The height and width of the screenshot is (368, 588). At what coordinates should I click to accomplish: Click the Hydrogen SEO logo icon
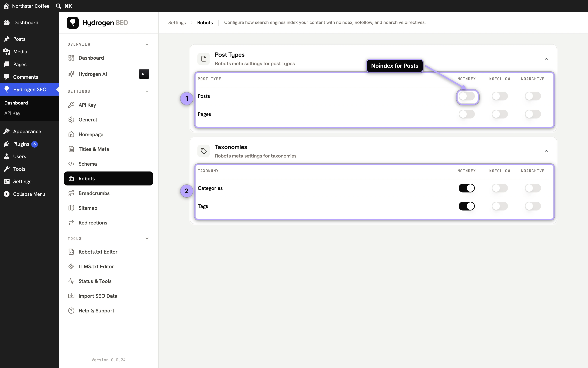73,23
